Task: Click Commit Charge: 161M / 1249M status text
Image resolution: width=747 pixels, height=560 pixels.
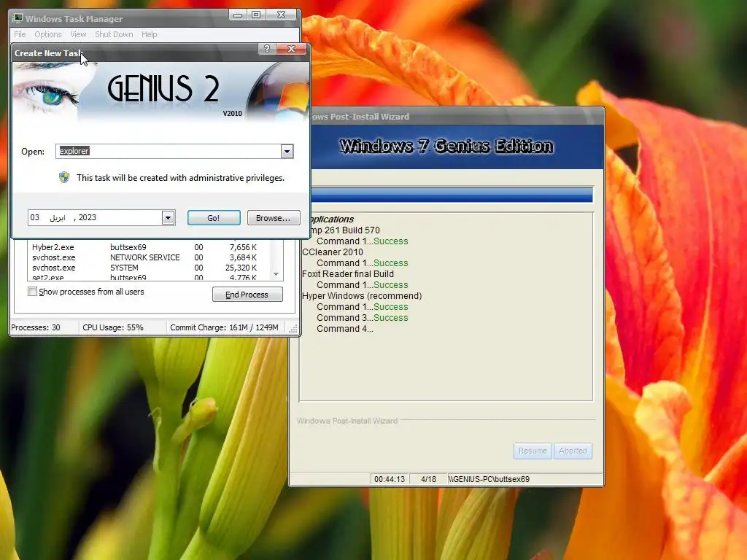Action: 224,327
